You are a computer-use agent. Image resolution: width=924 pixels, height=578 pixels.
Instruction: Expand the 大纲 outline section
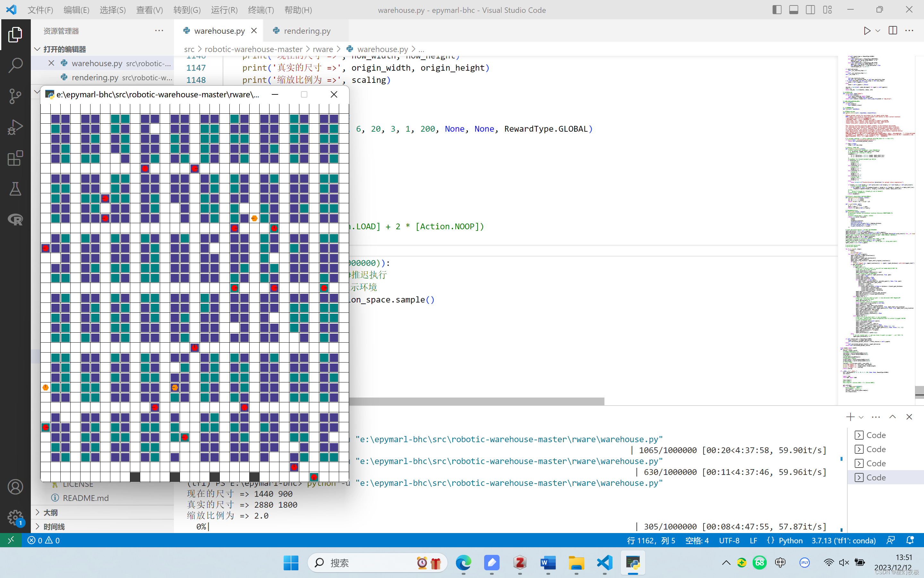pyautogui.click(x=38, y=512)
